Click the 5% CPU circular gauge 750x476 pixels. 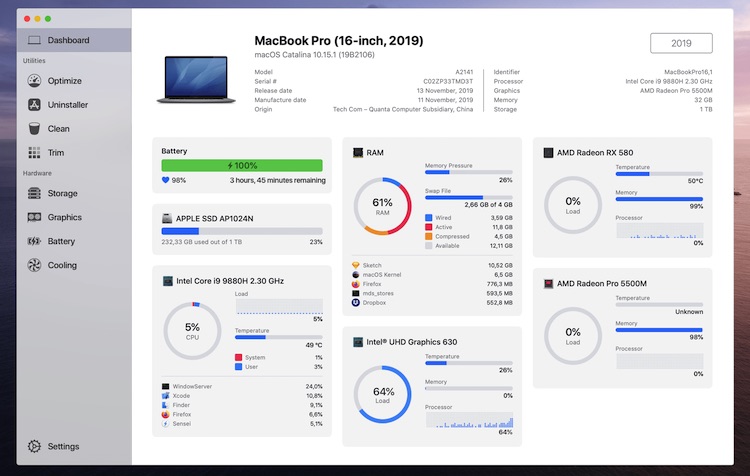[192, 331]
